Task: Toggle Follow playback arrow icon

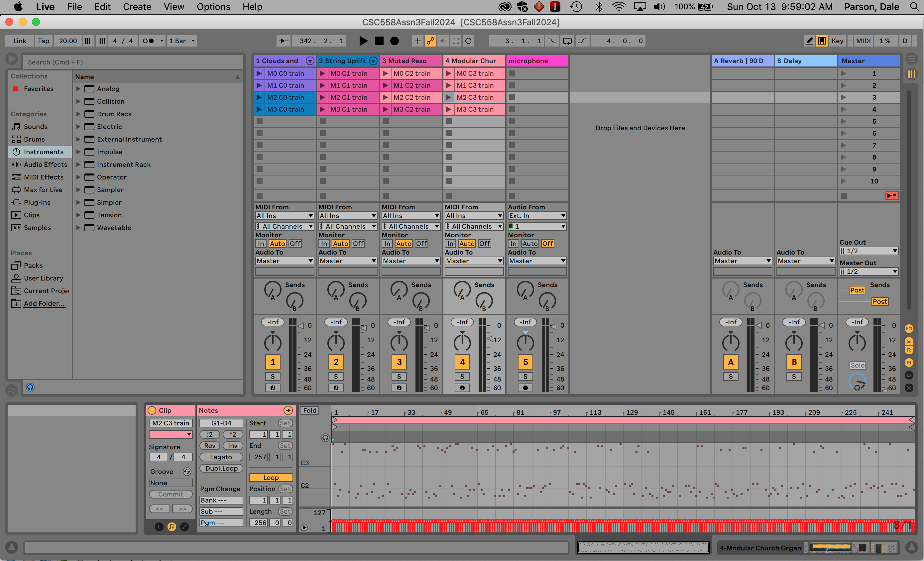Action: pos(283,41)
